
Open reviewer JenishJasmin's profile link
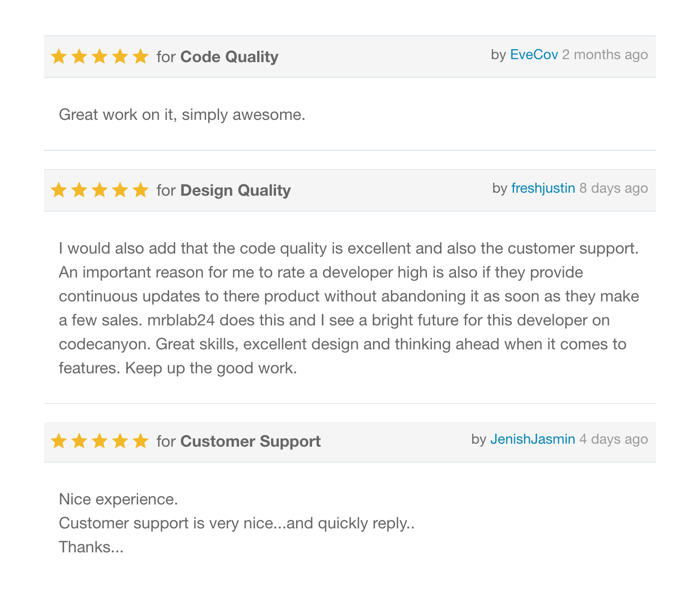click(x=532, y=439)
